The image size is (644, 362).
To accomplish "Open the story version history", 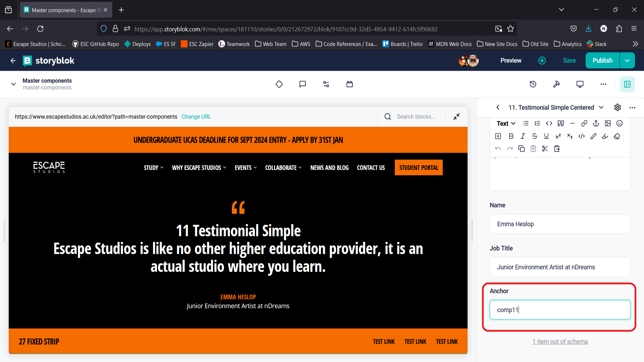I will [533, 84].
